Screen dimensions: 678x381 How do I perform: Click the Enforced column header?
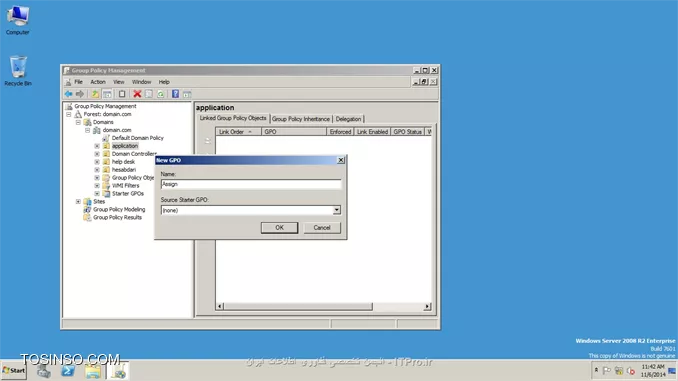click(x=340, y=131)
